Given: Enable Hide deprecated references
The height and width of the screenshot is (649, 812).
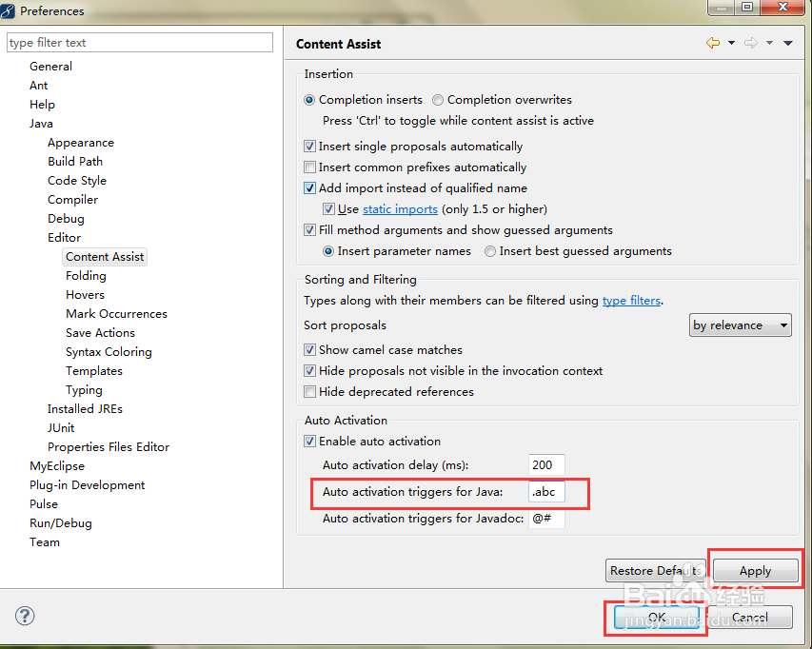Looking at the screenshot, I should pos(309,392).
